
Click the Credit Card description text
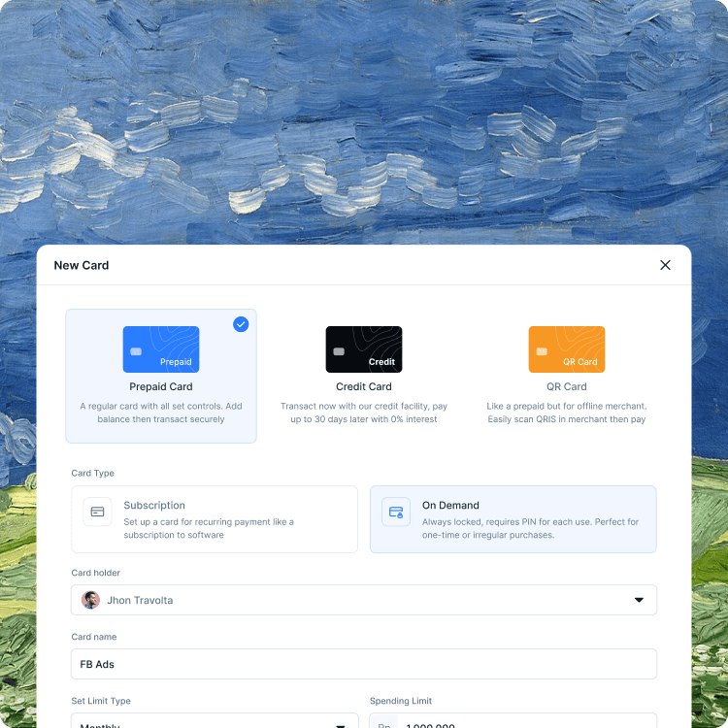point(364,413)
